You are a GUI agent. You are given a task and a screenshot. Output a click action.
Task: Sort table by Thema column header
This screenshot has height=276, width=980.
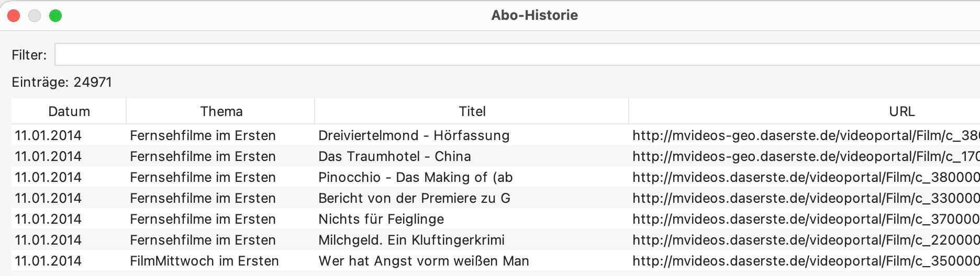point(221,111)
